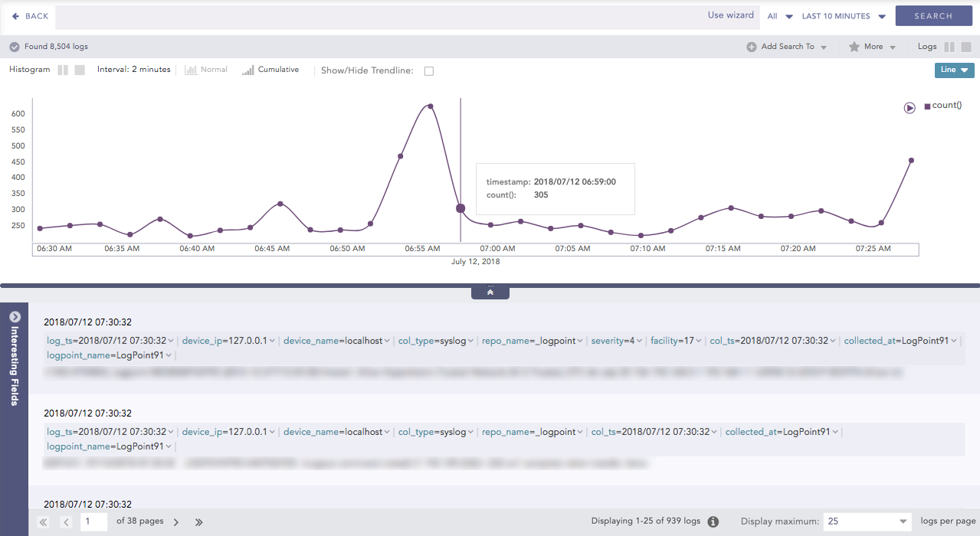
Task: Click the BACK arrow button
Action: [30, 16]
